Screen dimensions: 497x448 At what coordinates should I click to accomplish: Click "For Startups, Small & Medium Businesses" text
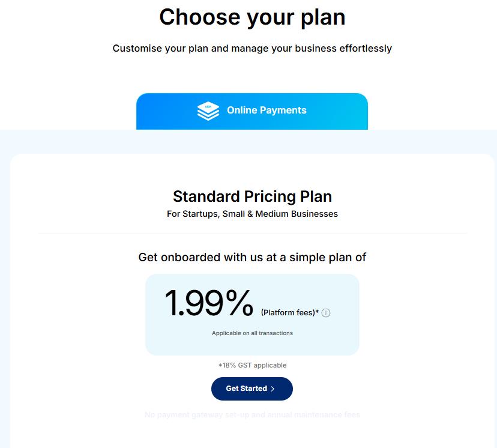(x=252, y=214)
